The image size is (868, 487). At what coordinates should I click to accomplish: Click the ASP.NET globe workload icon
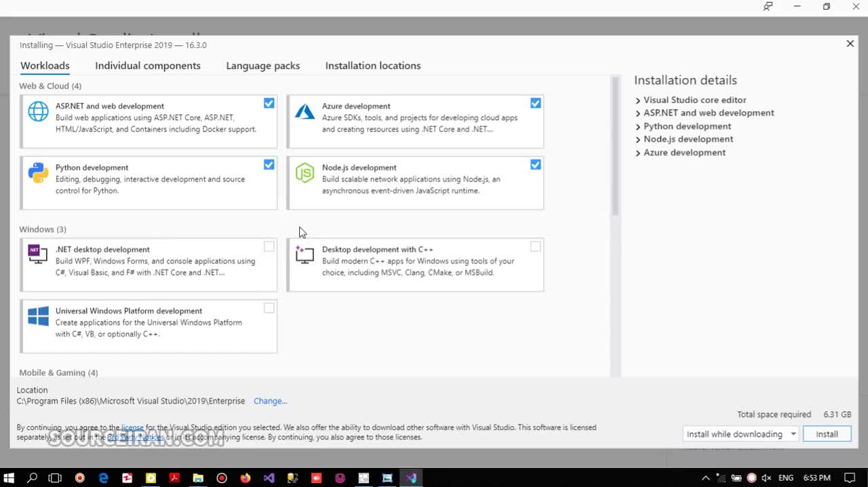click(38, 111)
